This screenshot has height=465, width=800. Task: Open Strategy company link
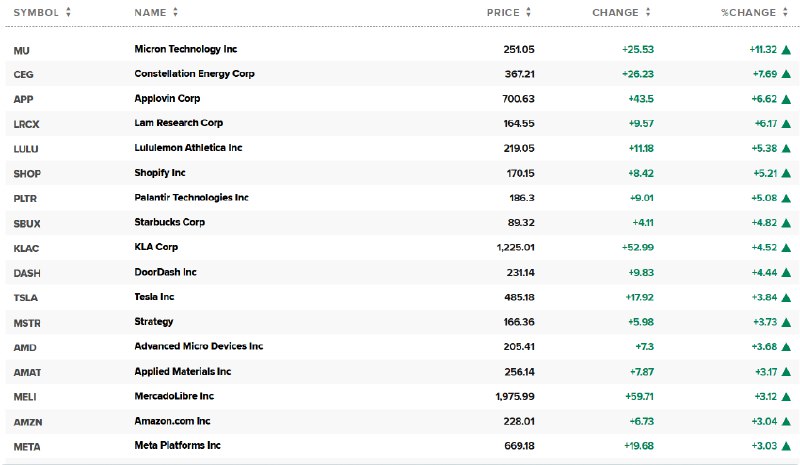pos(154,322)
